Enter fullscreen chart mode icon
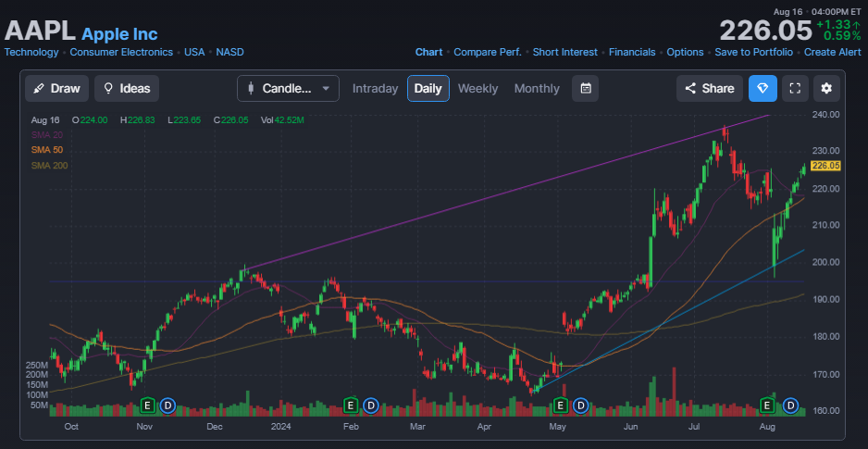 coord(796,89)
